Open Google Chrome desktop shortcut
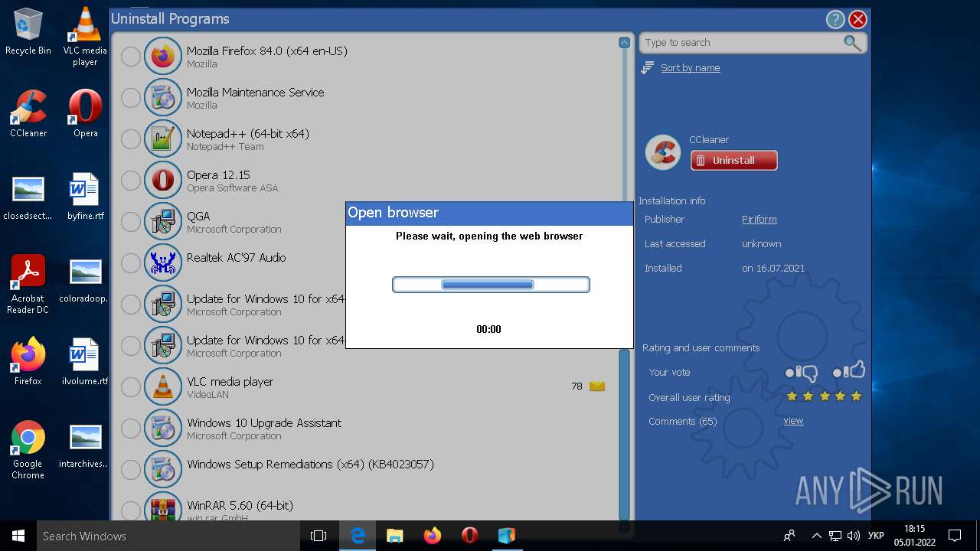This screenshot has width=980, height=551. (28, 450)
